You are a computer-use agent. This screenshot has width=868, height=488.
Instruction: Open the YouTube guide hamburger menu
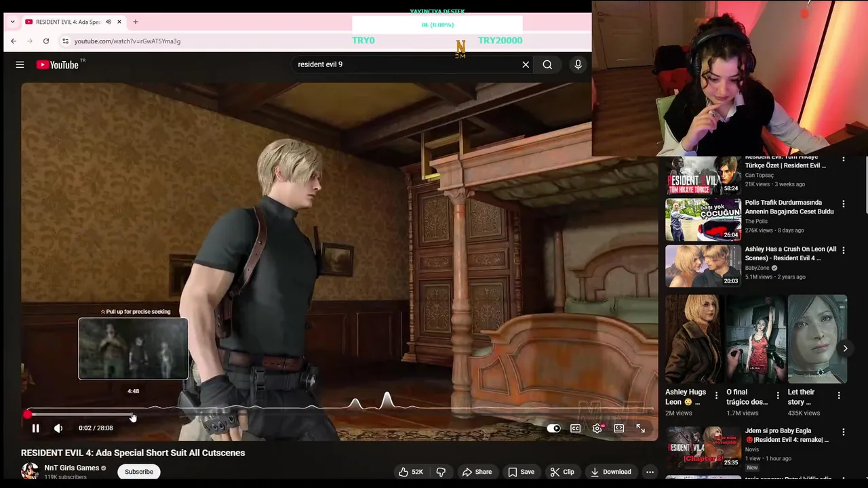tap(20, 64)
